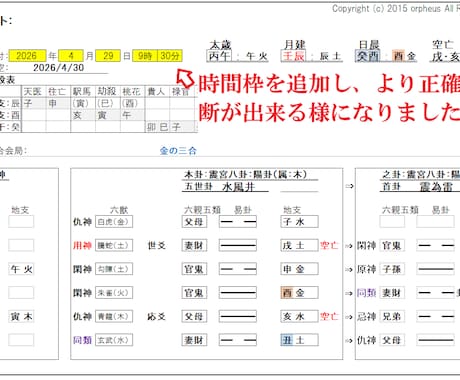Click the 午 火 cell in left panel
This screenshot has width=460, height=380.
(x=21, y=269)
